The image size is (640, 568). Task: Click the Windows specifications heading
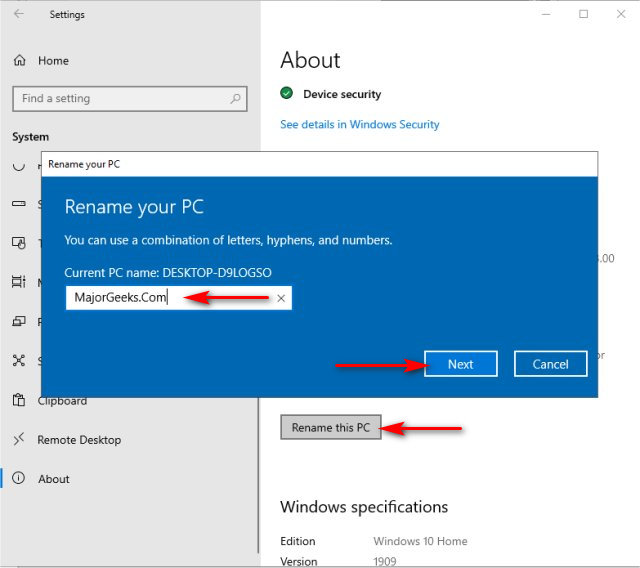tap(364, 507)
